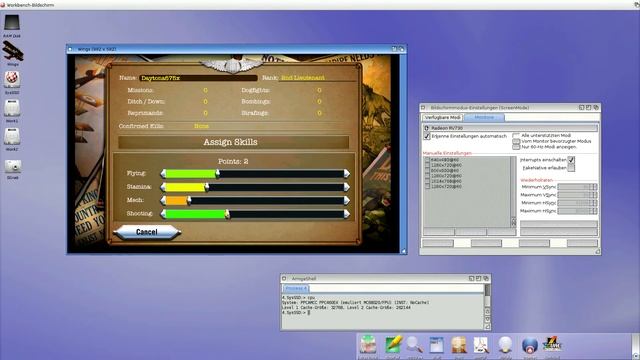Viewport: 640px width, 360px height.
Task: Increase Shooting skill with right arrow
Action: [x=347, y=214]
